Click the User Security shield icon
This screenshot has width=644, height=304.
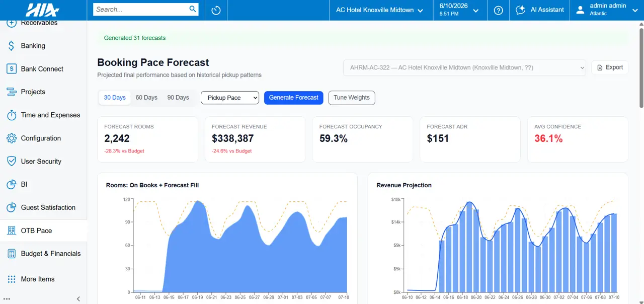point(12,162)
